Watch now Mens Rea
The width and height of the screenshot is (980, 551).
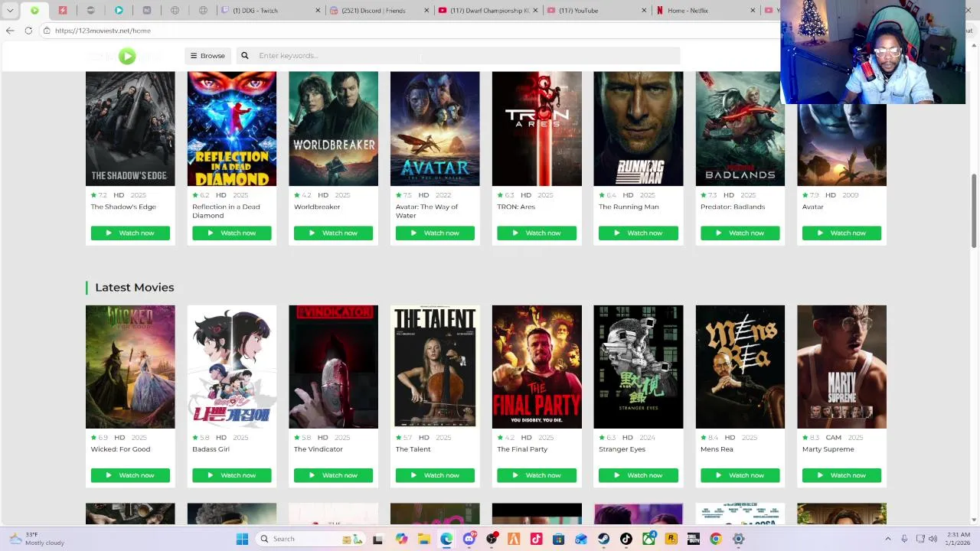740,475
